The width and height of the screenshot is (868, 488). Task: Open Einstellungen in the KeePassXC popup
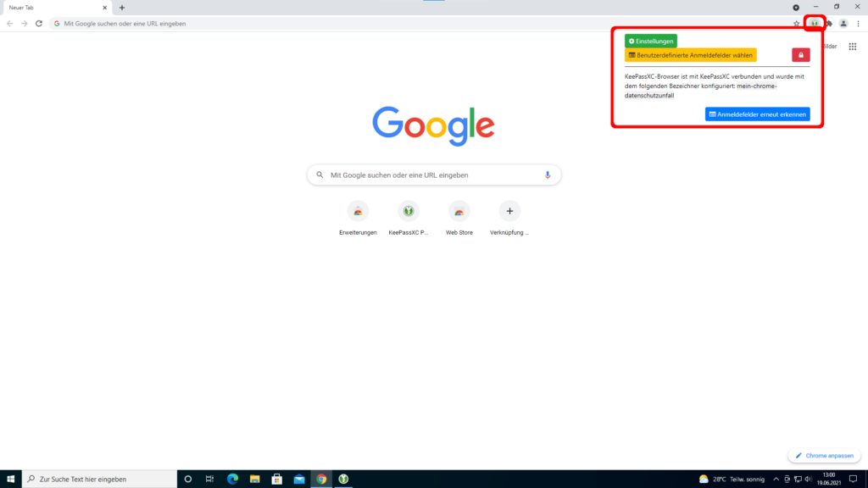(651, 41)
